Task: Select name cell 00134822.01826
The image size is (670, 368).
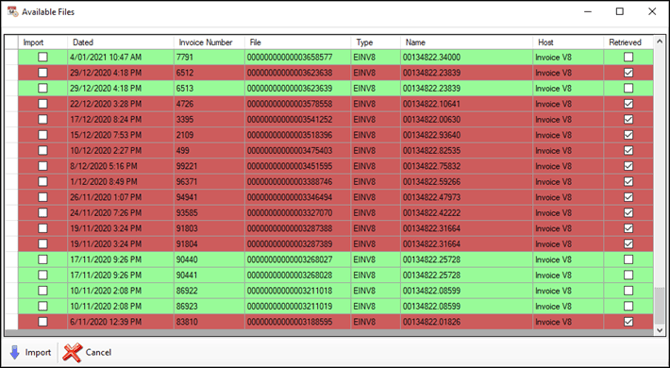Action: [x=466, y=322]
